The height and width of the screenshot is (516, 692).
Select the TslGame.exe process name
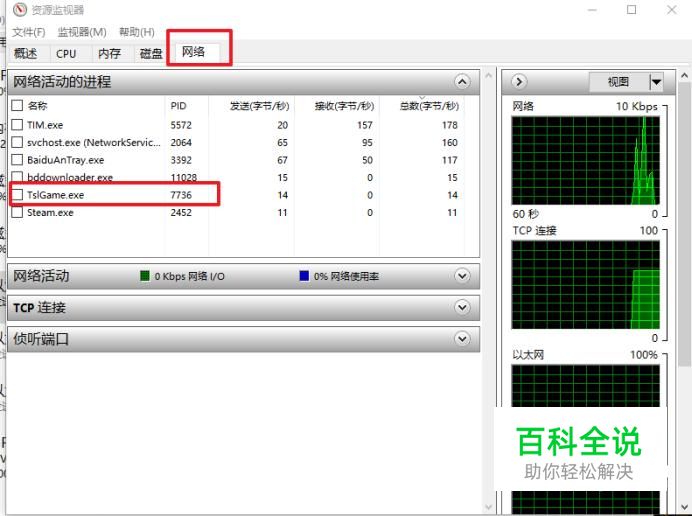point(55,195)
